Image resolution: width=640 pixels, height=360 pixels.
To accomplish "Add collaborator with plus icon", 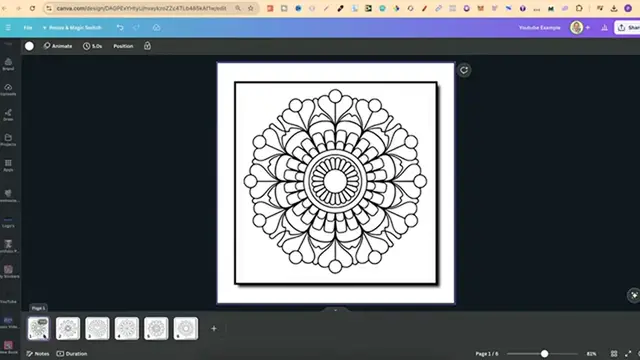I will (x=588, y=27).
